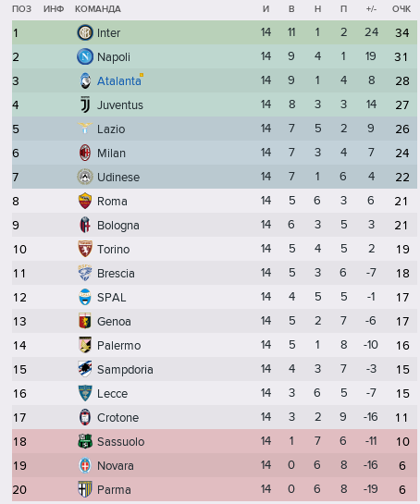Viewport: 420px width, 504px height.
Task: Select the Juventus logo icon
Action: [x=85, y=104]
